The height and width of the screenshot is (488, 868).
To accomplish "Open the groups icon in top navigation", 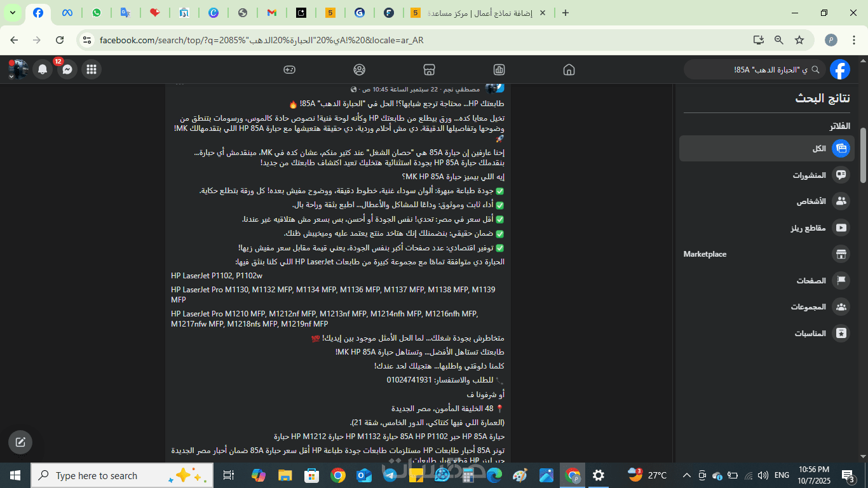I will tap(360, 69).
